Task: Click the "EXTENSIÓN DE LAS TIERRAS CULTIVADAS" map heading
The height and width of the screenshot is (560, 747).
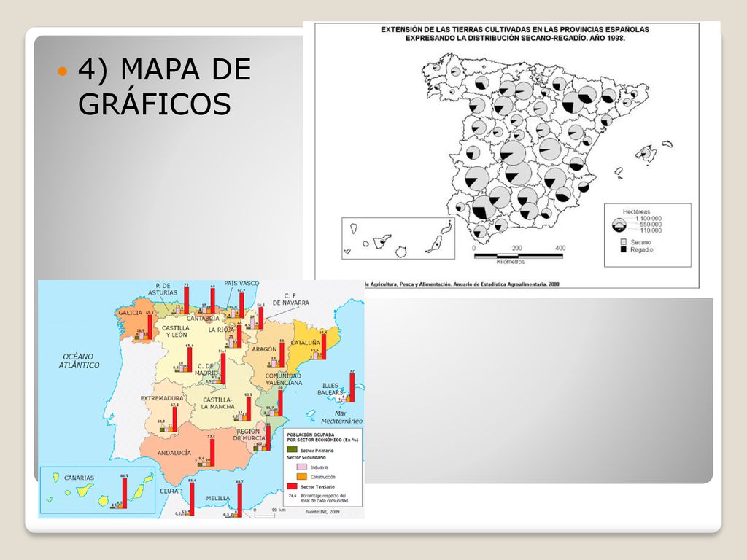Action: (x=515, y=34)
